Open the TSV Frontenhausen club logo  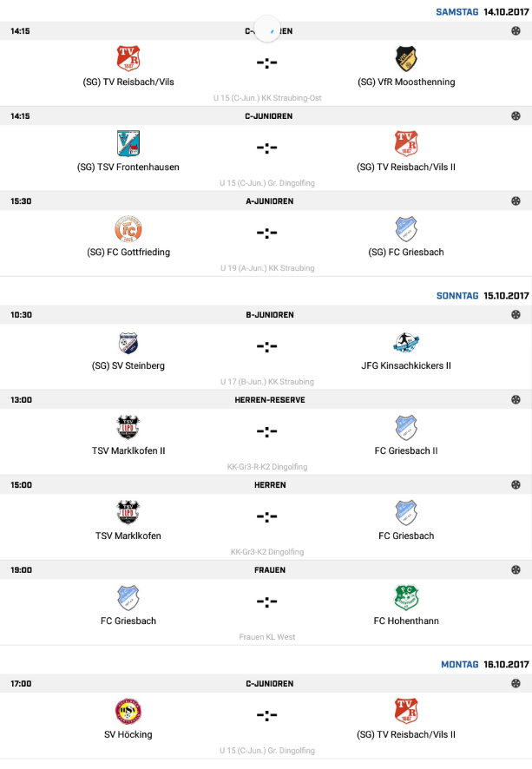click(x=128, y=143)
